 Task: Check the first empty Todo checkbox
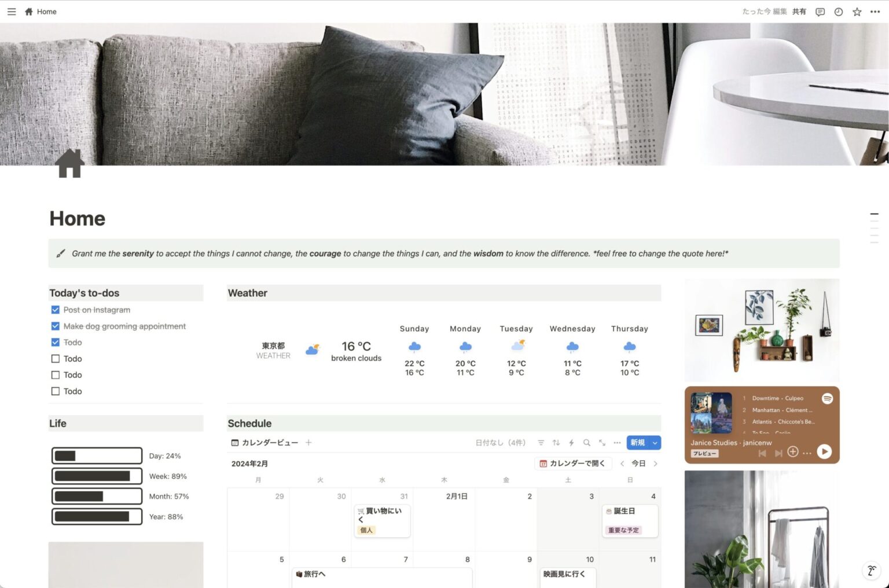[x=55, y=358]
